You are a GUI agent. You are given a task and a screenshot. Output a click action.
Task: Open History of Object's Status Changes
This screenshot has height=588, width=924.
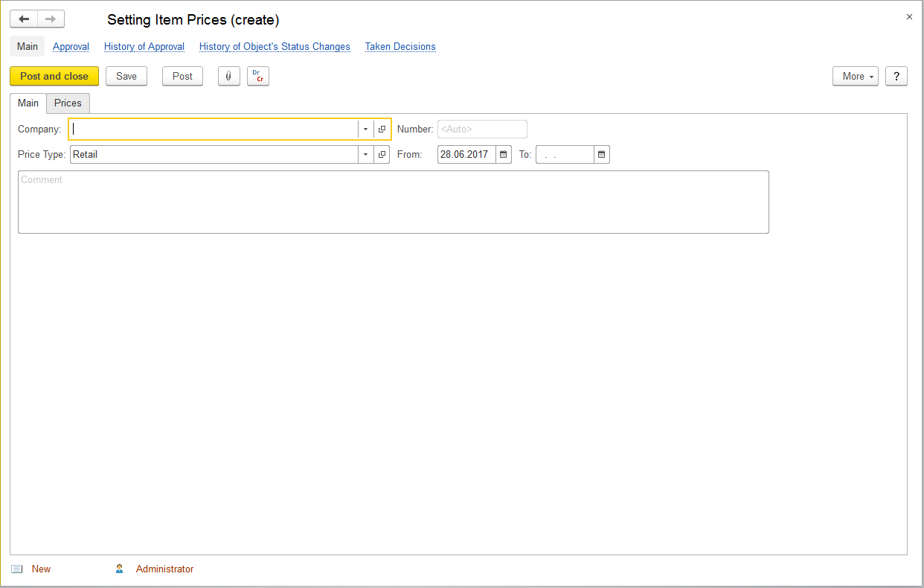click(275, 46)
